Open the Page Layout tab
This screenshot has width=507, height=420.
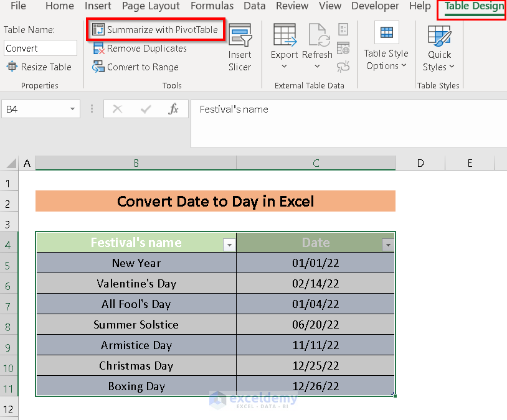[x=151, y=6]
